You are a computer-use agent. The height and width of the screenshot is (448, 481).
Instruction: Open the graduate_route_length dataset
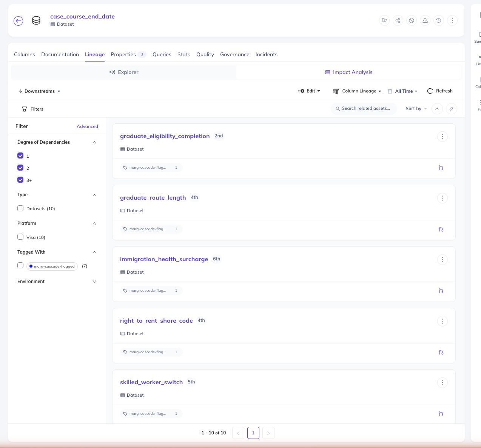pyautogui.click(x=153, y=198)
